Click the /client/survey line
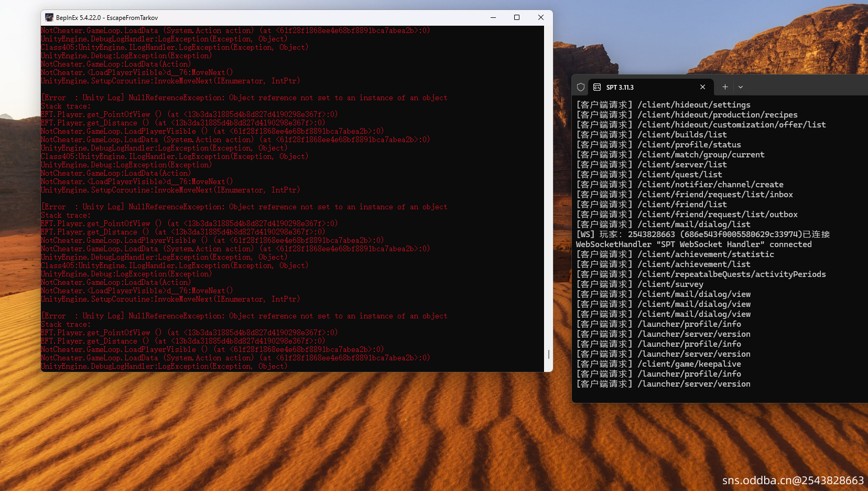This screenshot has width=868, height=491. pos(639,284)
